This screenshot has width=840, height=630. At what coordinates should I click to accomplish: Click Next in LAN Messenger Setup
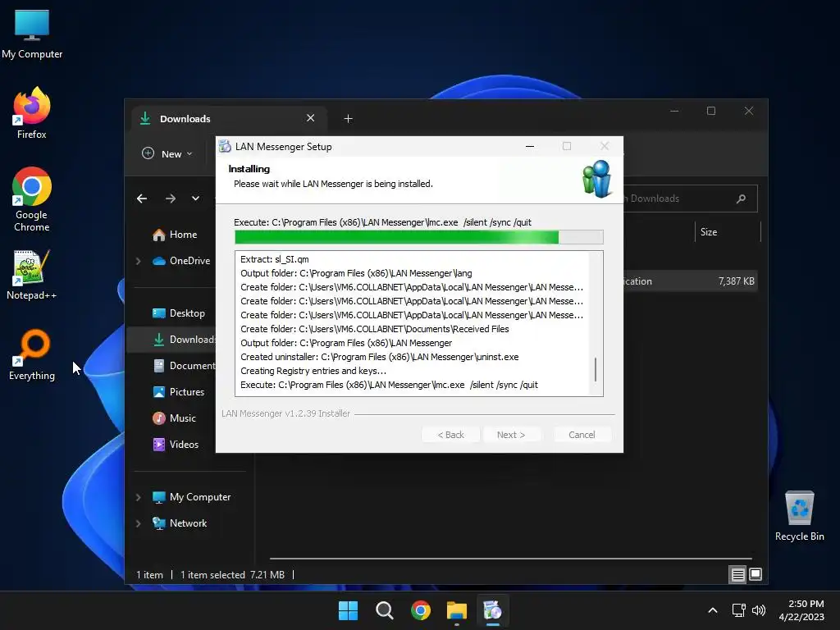[x=511, y=435]
